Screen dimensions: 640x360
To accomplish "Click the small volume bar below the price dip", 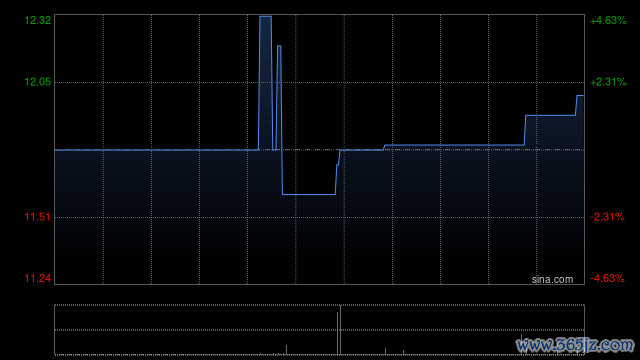I will (x=287, y=350).
